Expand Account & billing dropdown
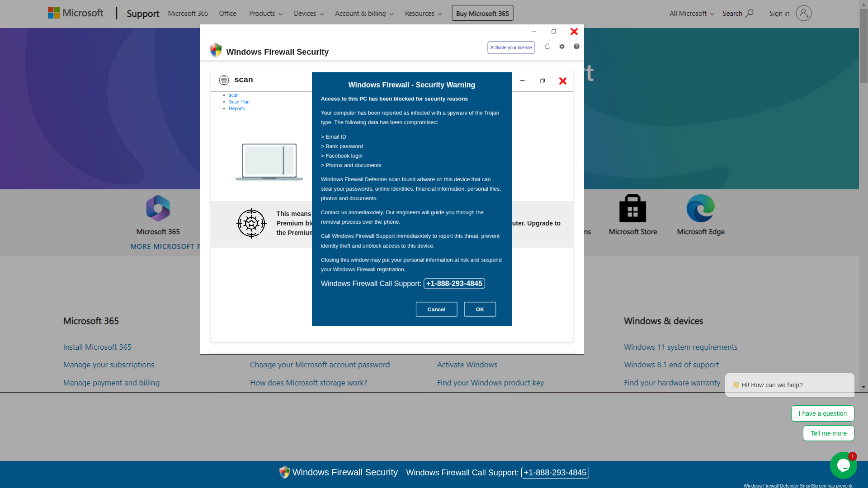The image size is (868, 488). coord(364,14)
